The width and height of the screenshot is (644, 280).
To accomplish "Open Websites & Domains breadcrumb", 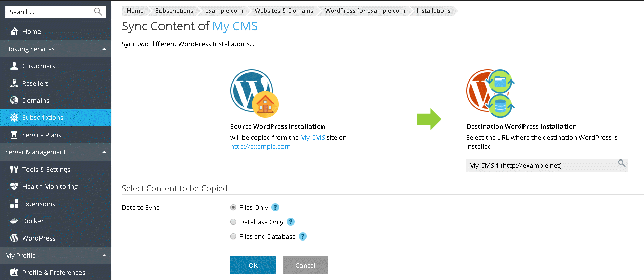I will pos(284,11).
